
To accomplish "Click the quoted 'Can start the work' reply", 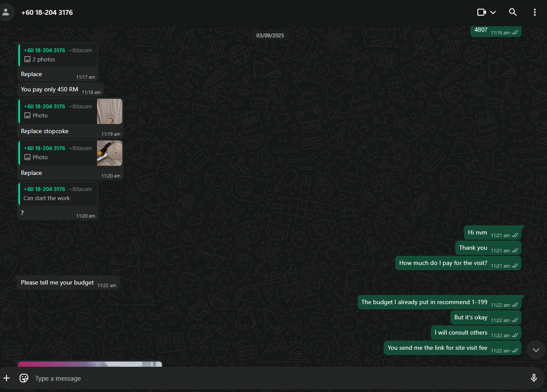I will click(58, 194).
